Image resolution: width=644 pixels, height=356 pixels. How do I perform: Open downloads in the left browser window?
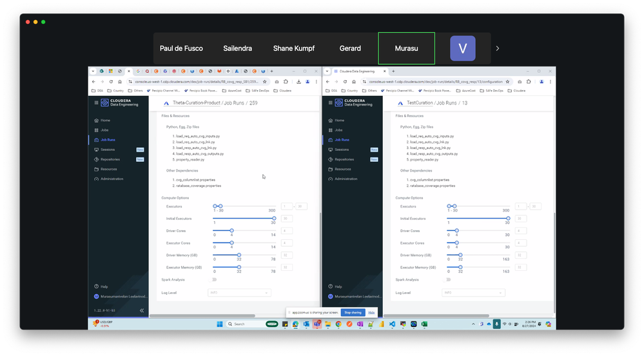(x=298, y=82)
